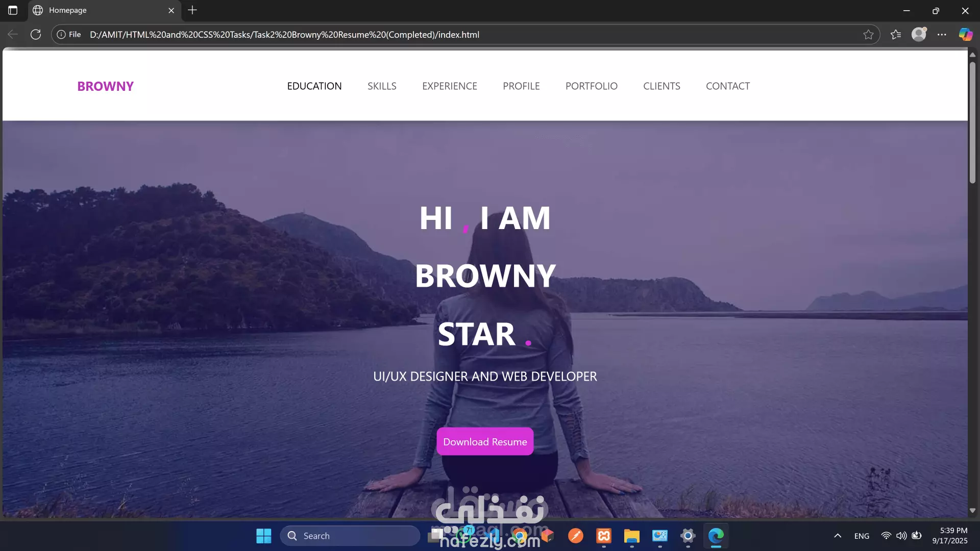Add page to favorites with star icon
This screenshot has width=980, height=551.
[868, 35]
